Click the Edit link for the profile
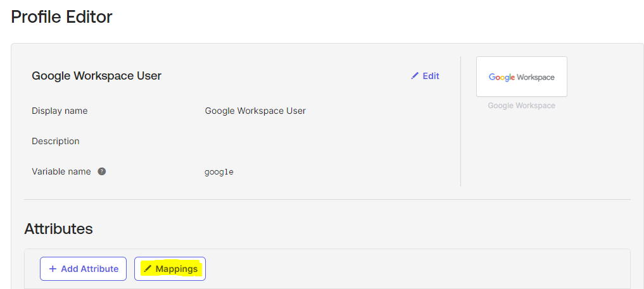This screenshot has height=289, width=644. (x=431, y=76)
